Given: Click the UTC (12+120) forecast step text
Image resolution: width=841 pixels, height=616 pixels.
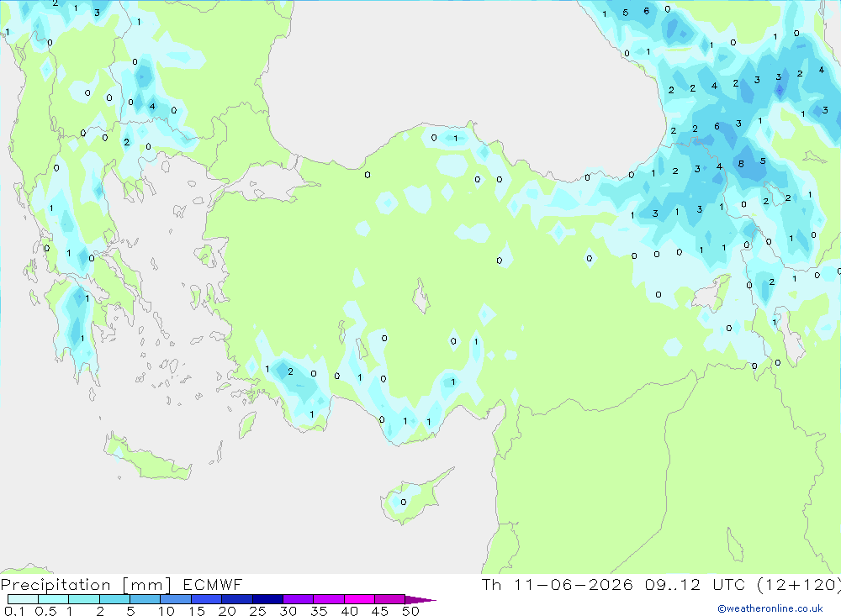Looking at the screenshot, I should [x=776, y=584].
